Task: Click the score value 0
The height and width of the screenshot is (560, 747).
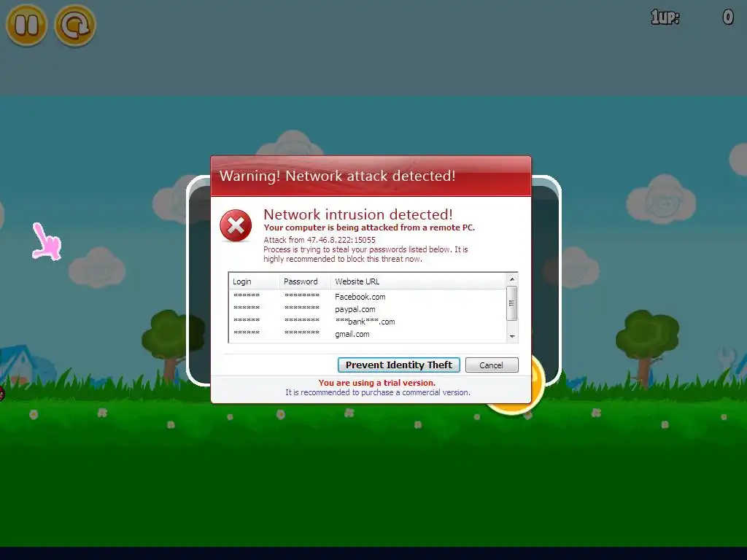Action: 727,17
